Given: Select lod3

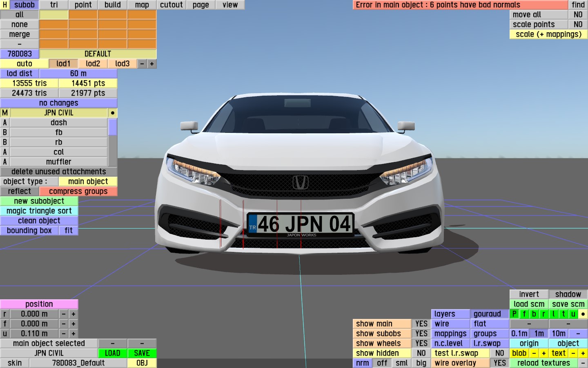Looking at the screenshot, I should point(122,64).
